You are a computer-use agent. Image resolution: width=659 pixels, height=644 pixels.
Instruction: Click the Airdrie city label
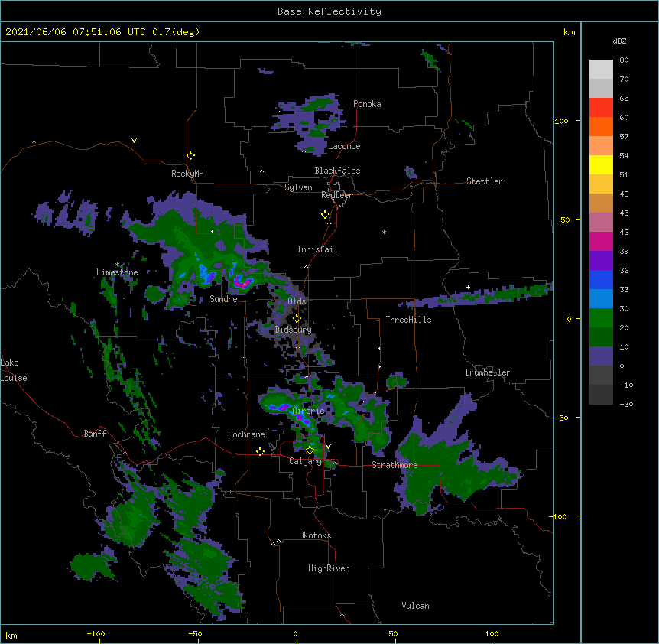click(309, 411)
